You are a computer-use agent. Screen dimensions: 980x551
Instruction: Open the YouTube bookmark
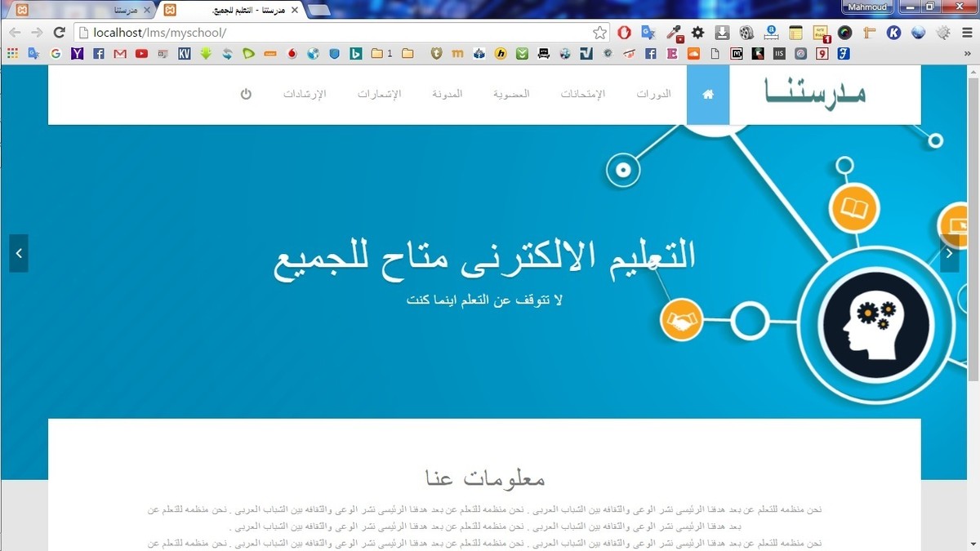pyautogui.click(x=141, y=54)
